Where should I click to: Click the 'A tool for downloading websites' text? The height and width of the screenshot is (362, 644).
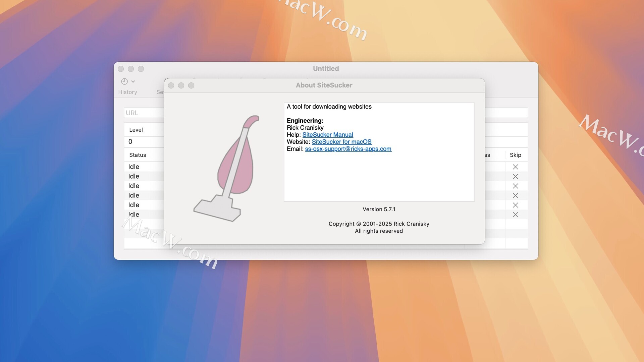click(329, 107)
